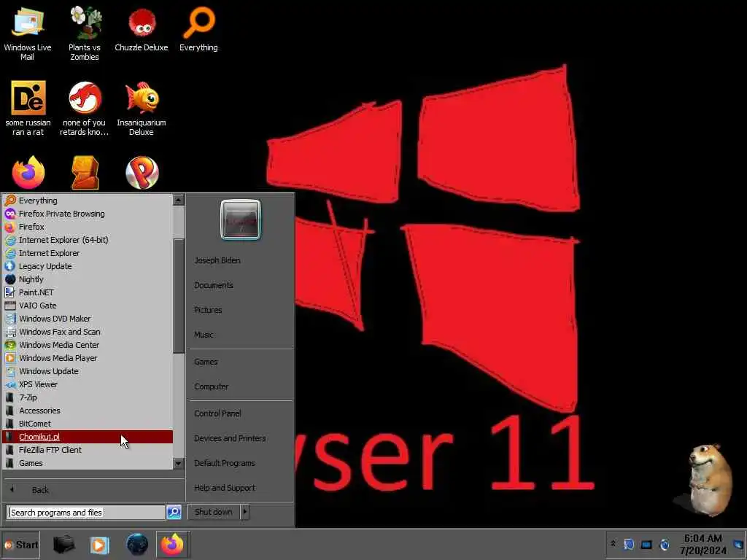747x560 pixels.
Task: Open Pictures from the Start menu
Action: pos(241,310)
